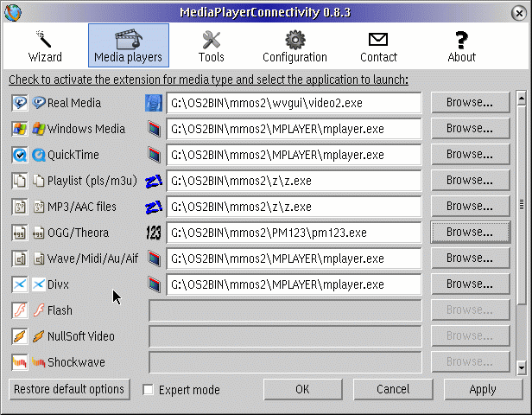Viewport: 532px width, 415px height.
Task: Click the Divx label icon
Action: pos(39,284)
